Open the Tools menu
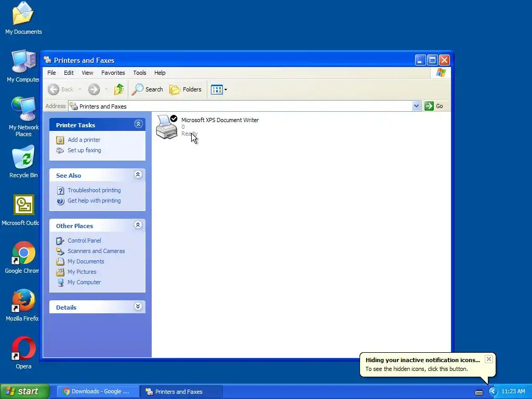 139,73
